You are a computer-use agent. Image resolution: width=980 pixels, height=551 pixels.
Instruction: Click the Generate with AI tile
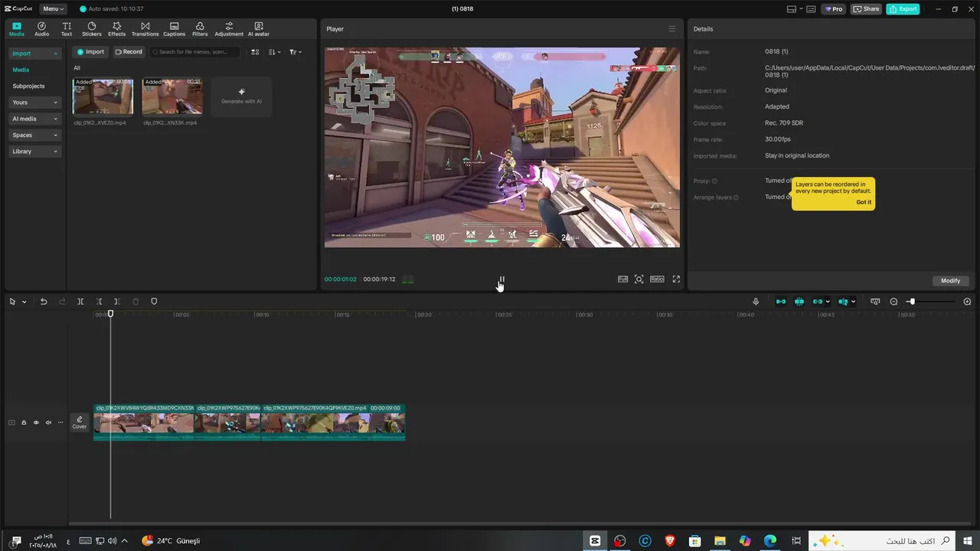point(241,96)
